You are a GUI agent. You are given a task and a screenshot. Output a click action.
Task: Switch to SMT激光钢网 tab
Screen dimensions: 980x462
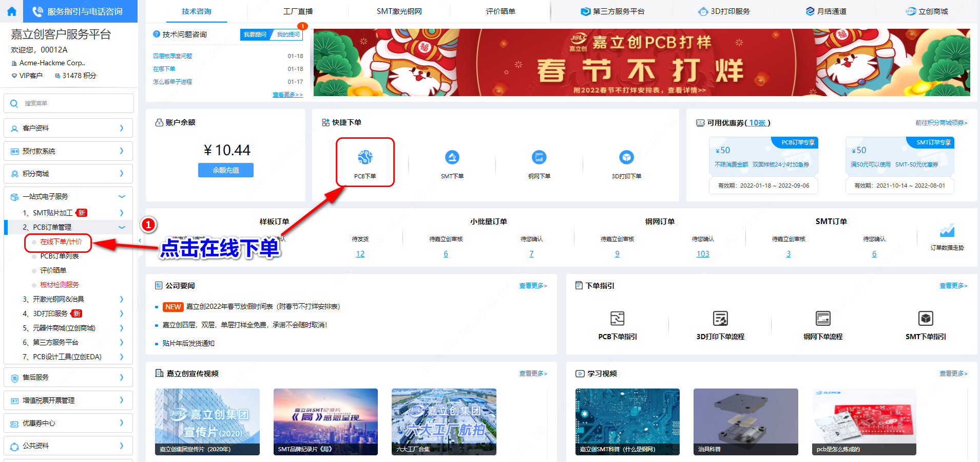399,11
